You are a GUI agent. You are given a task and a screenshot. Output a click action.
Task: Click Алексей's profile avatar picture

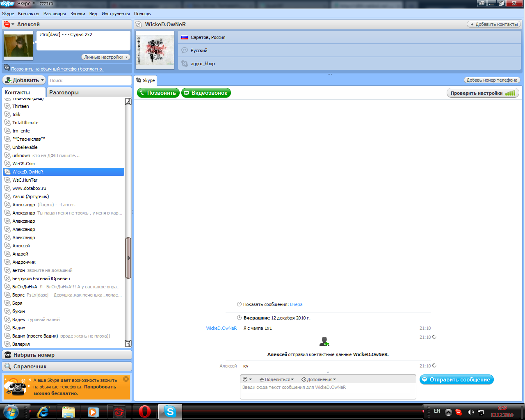(18, 46)
